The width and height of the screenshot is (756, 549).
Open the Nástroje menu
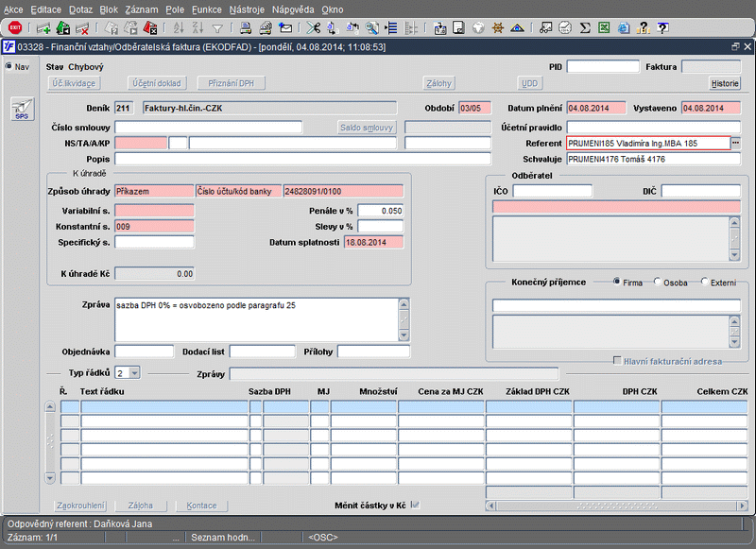(249, 9)
